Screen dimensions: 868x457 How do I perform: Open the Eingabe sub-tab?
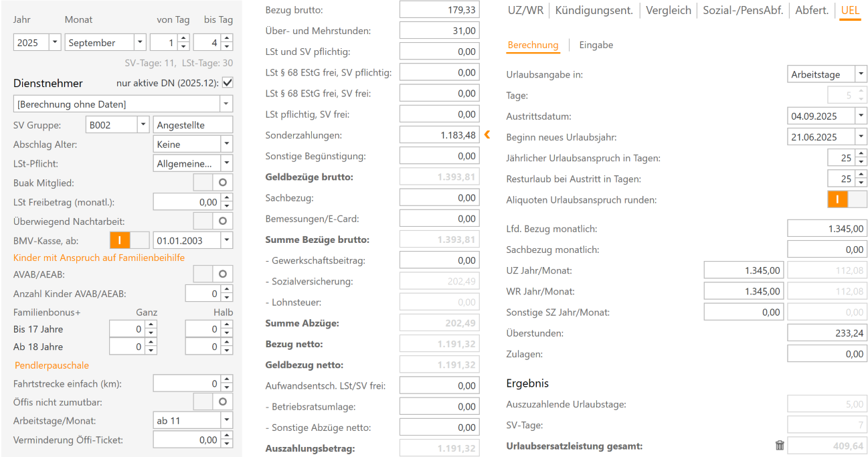point(596,45)
